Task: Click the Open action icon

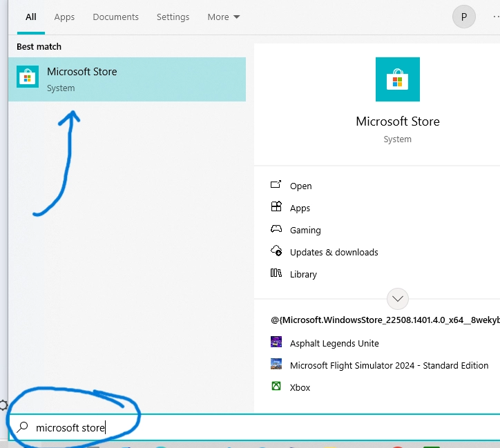Action: [276, 184]
